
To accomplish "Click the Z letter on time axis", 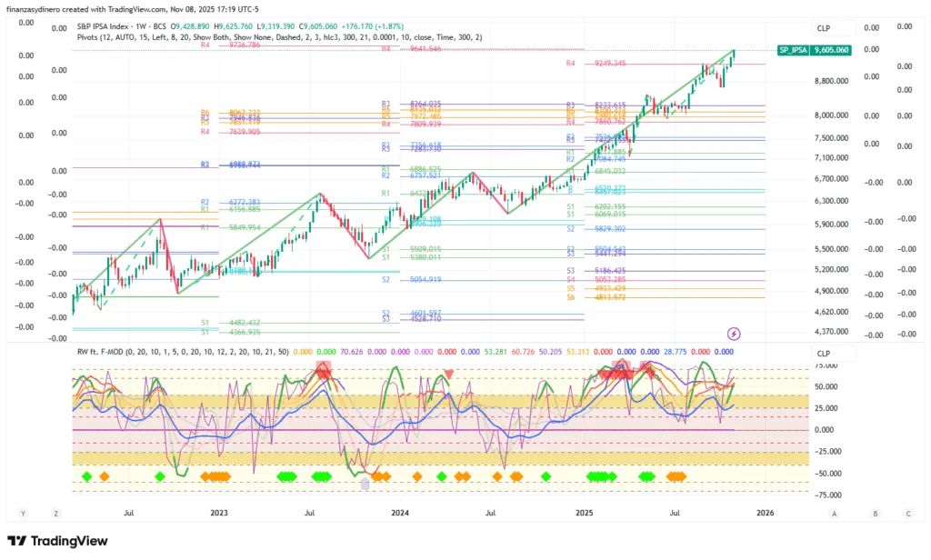I will coord(55,514).
